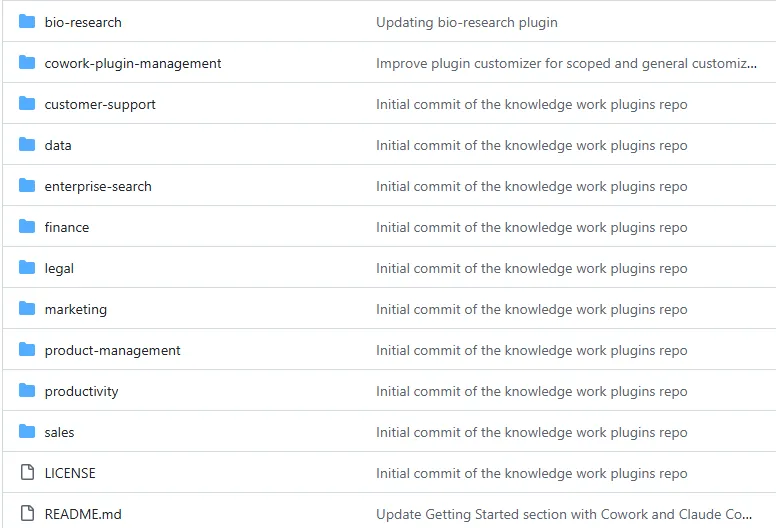Click the bio-research folder icon

[x=27, y=22]
